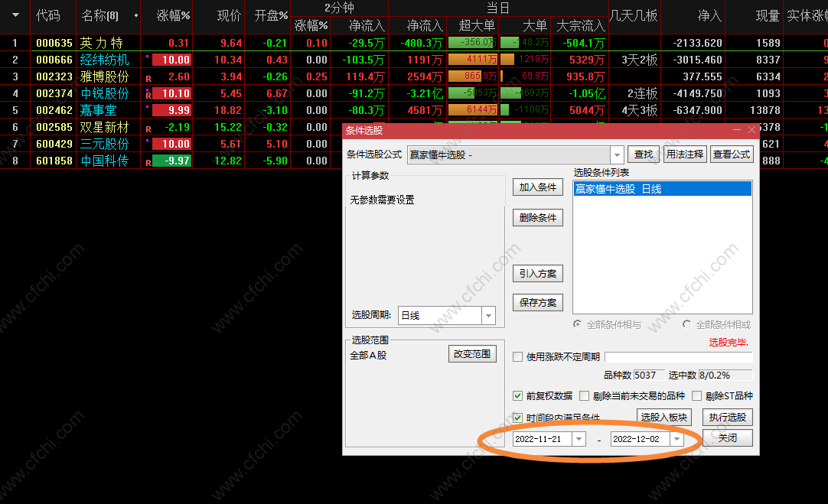
Task: Click the 加入条件 button
Action: coord(537,187)
